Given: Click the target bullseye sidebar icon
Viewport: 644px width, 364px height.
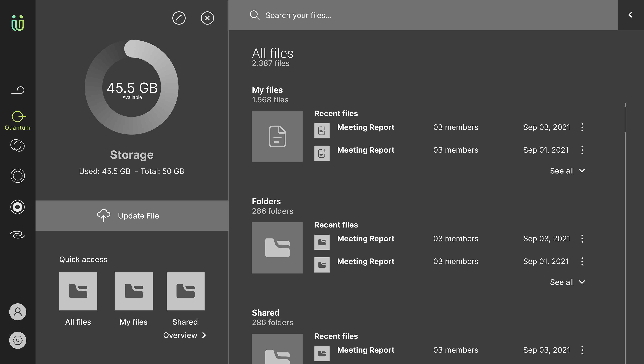Looking at the screenshot, I should tap(17, 207).
